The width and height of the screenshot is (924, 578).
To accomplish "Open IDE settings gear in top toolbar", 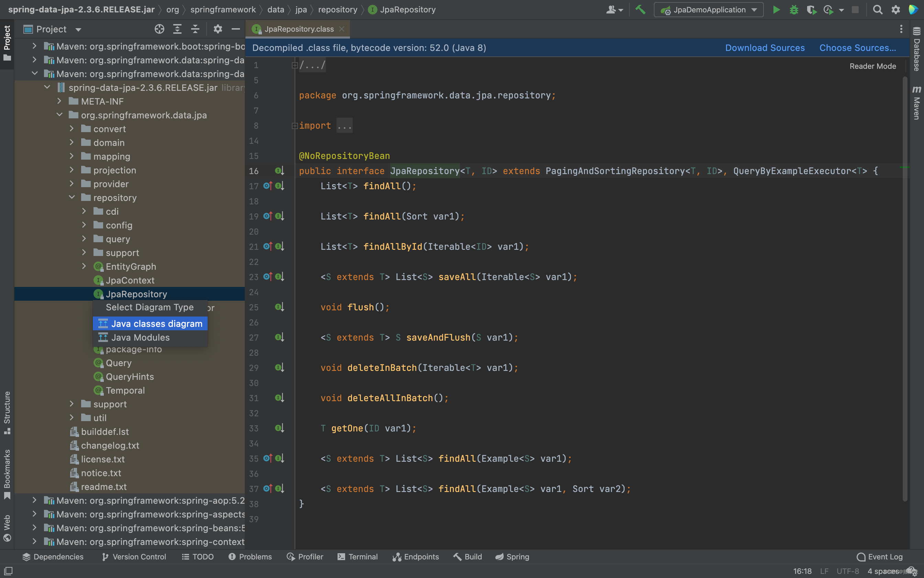I will [895, 10].
